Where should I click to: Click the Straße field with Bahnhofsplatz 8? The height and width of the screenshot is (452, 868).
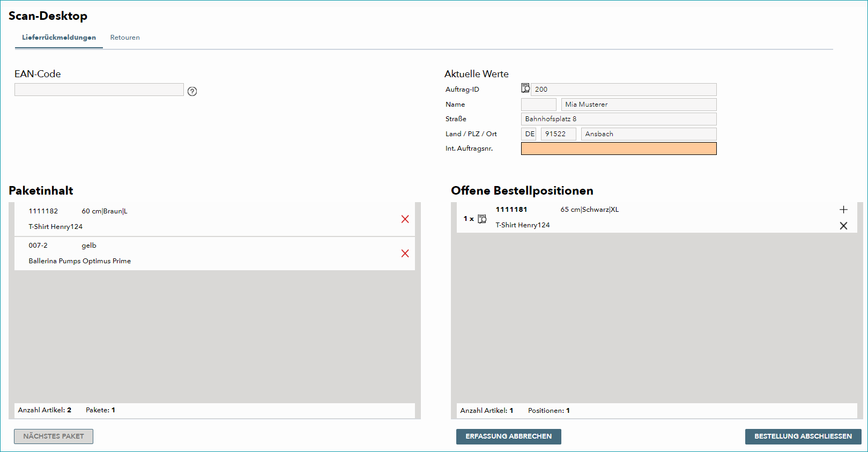pos(619,119)
